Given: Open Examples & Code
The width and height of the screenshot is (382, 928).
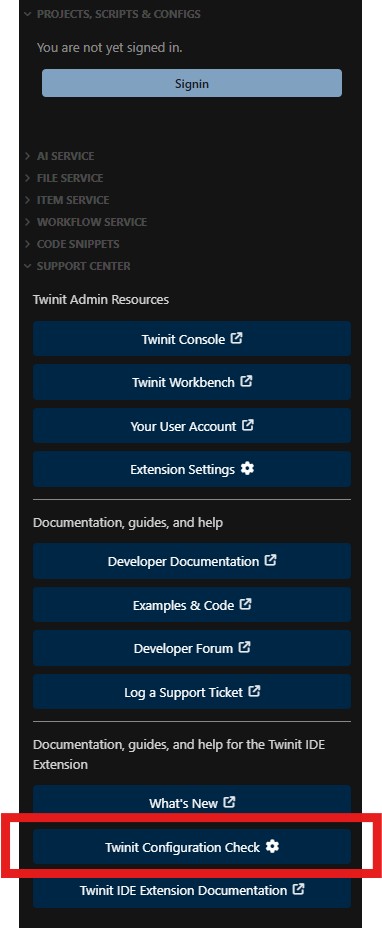Looking at the screenshot, I should pos(192,605).
